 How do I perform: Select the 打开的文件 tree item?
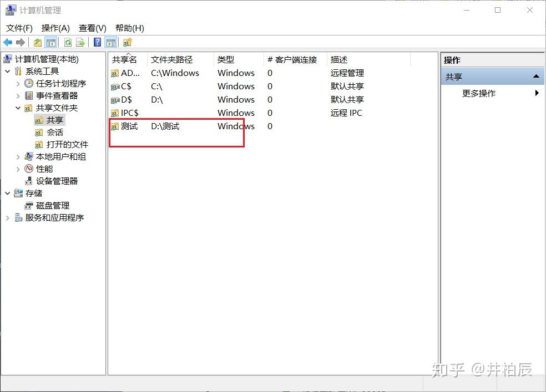point(67,145)
